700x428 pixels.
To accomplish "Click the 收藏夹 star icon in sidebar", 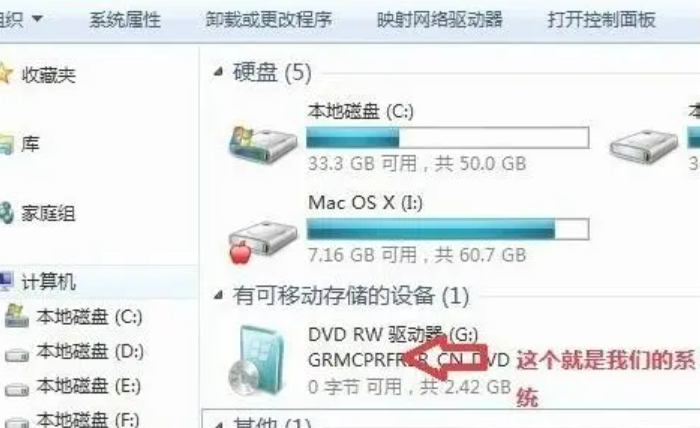I will (5, 74).
